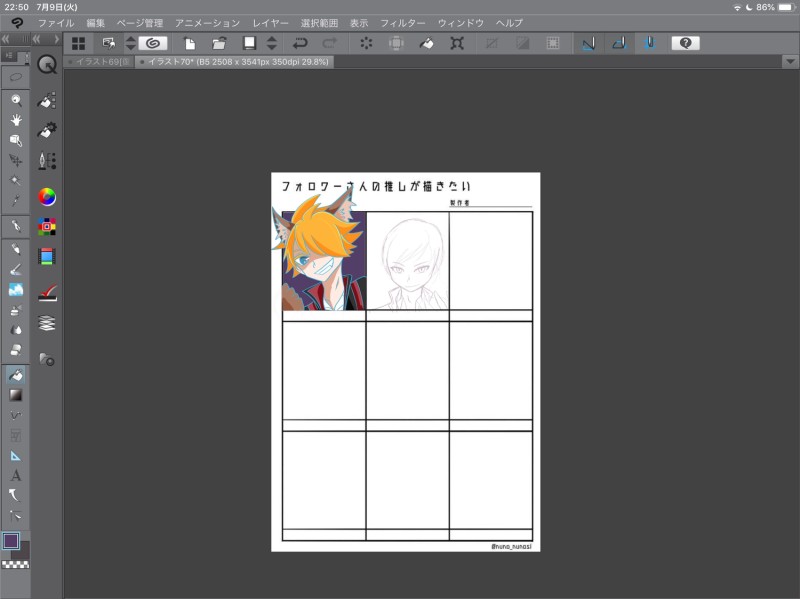Click the Fill bucket command in top bar
This screenshot has width=800, height=599.
pos(427,43)
